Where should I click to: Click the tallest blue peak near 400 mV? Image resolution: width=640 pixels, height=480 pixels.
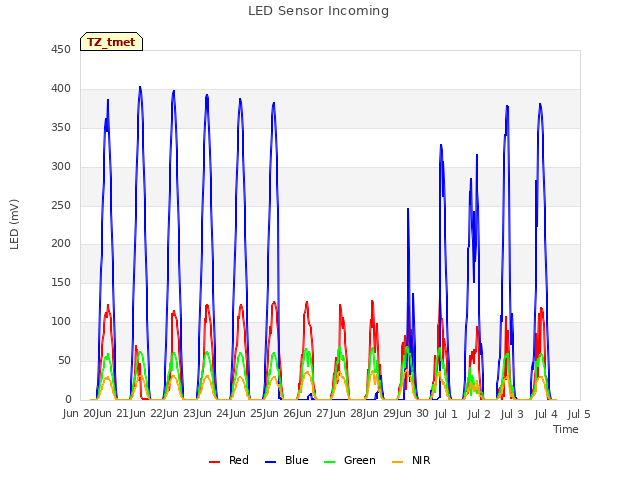pos(140,87)
